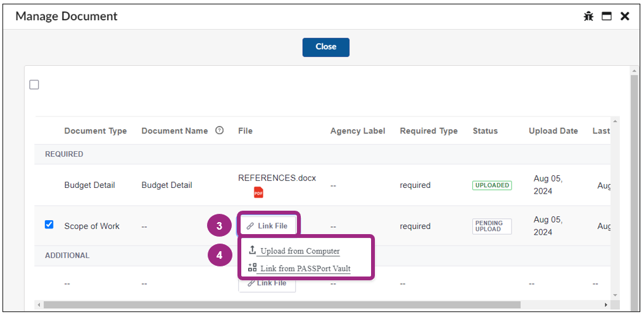Open the REFERENCES.docx file link
The width and height of the screenshot is (644, 317).
pos(277,178)
